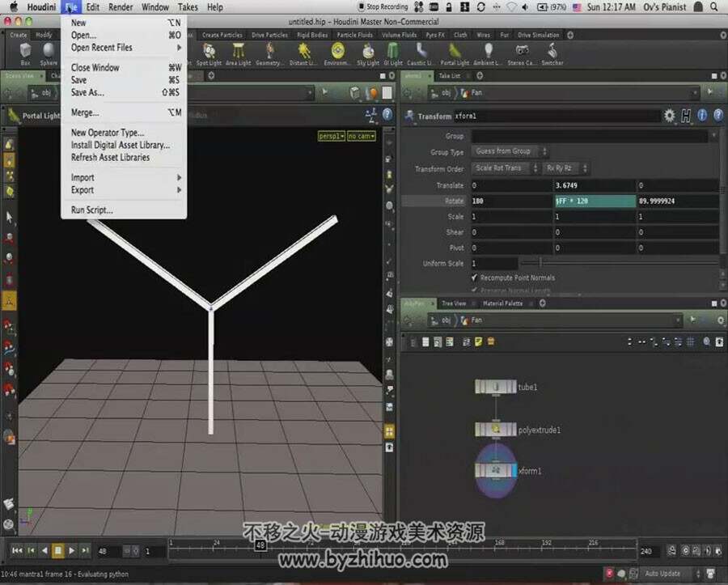Viewport: 728px width, 585px height.
Task: Click the Group input field
Action: (590, 136)
